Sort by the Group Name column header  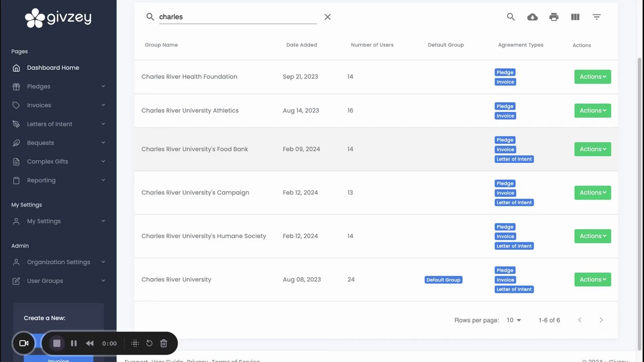pos(162,45)
